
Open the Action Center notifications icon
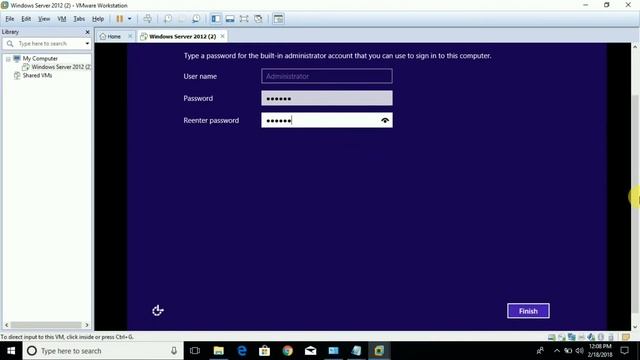point(624,351)
